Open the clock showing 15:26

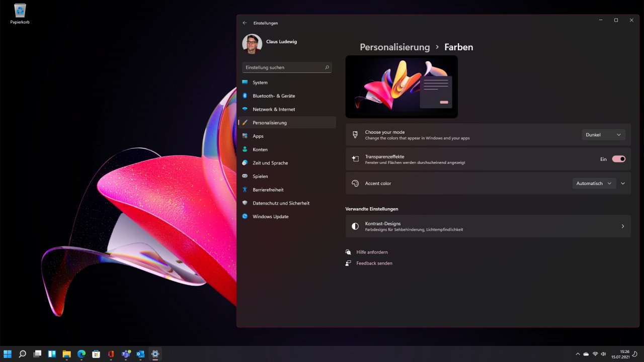(x=620, y=354)
